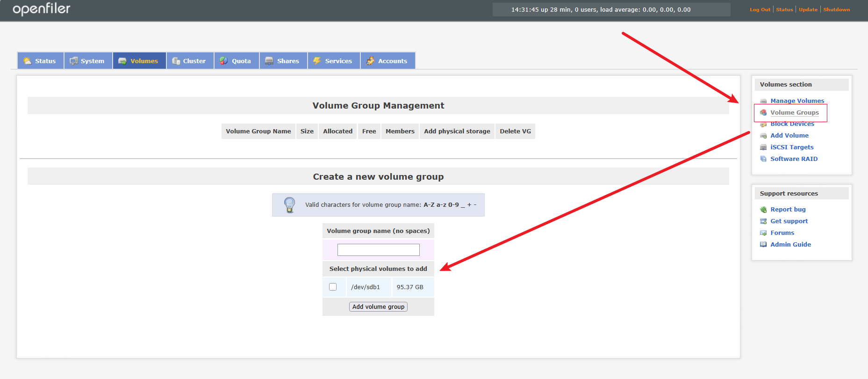Click the iSCSI Targets icon
Screen dimensions: 868x379
coord(763,147)
